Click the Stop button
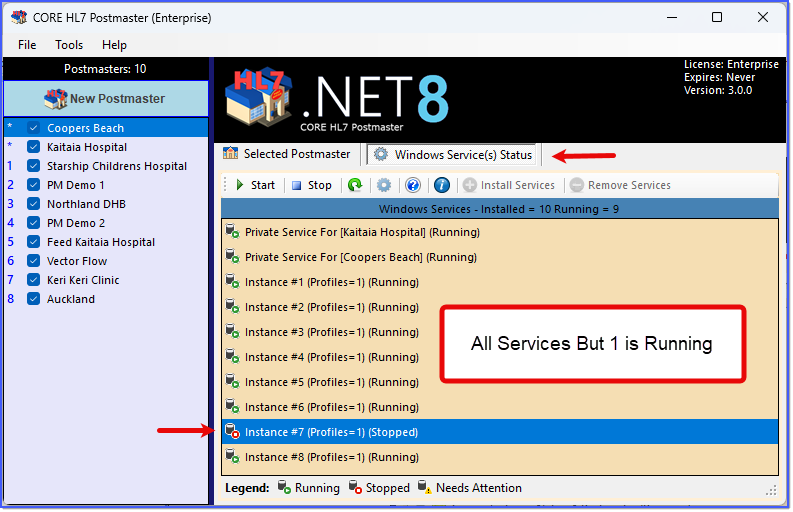 click(312, 185)
